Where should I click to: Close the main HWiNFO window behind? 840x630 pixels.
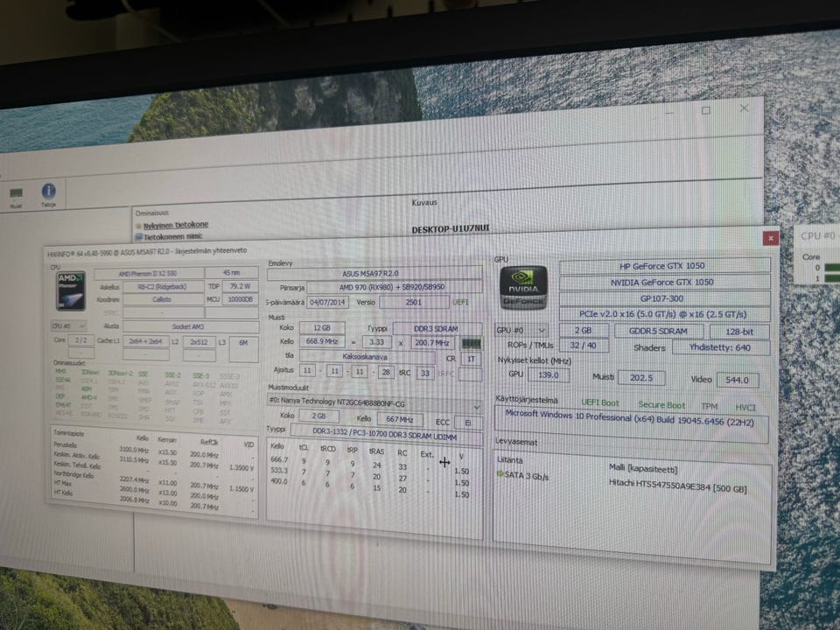744,108
